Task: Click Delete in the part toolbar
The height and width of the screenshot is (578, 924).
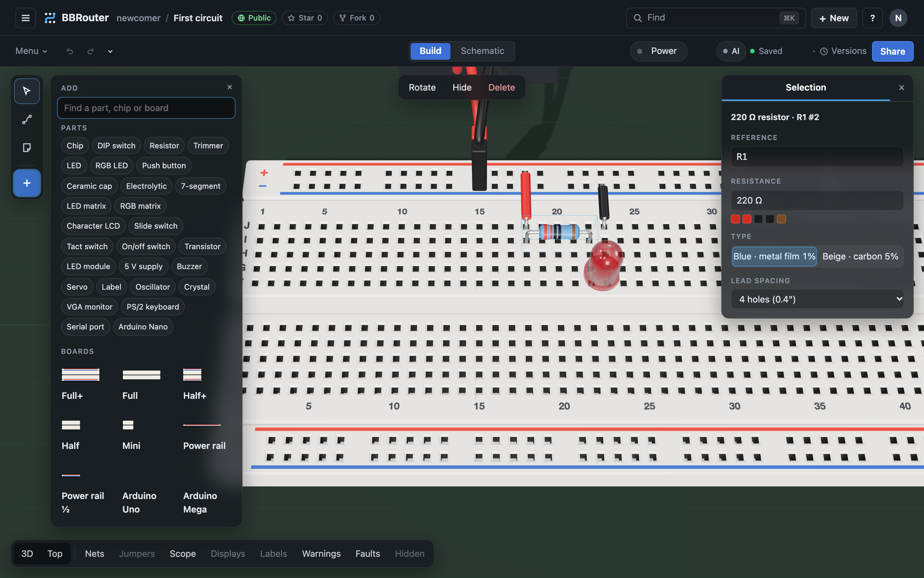Action: (501, 88)
